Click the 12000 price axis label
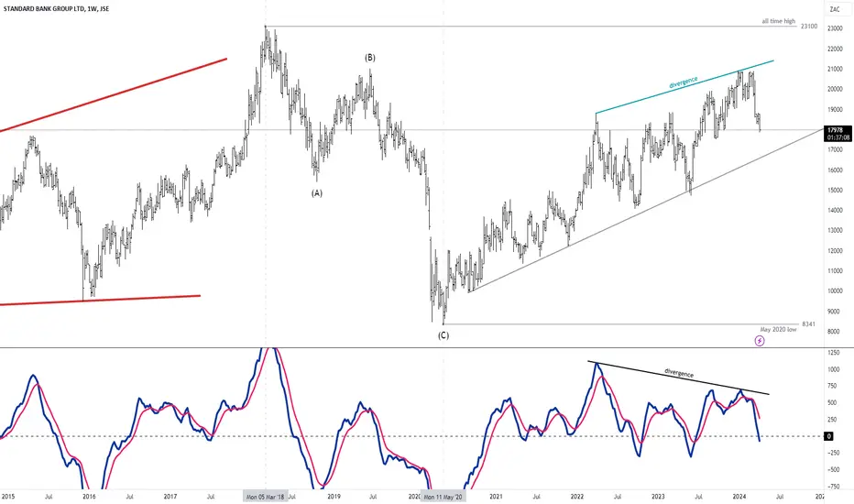This screenshot has height=504, width=854. coord(835,251)
